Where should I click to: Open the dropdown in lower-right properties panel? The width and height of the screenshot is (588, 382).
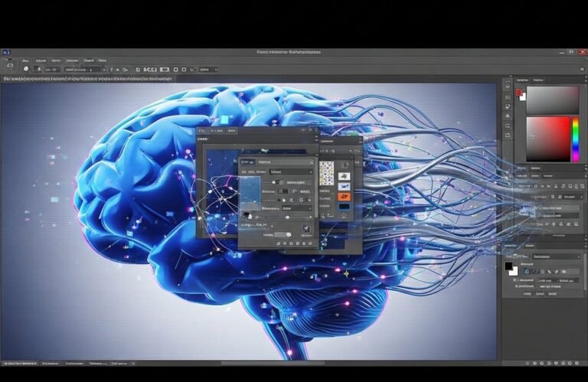556,256
